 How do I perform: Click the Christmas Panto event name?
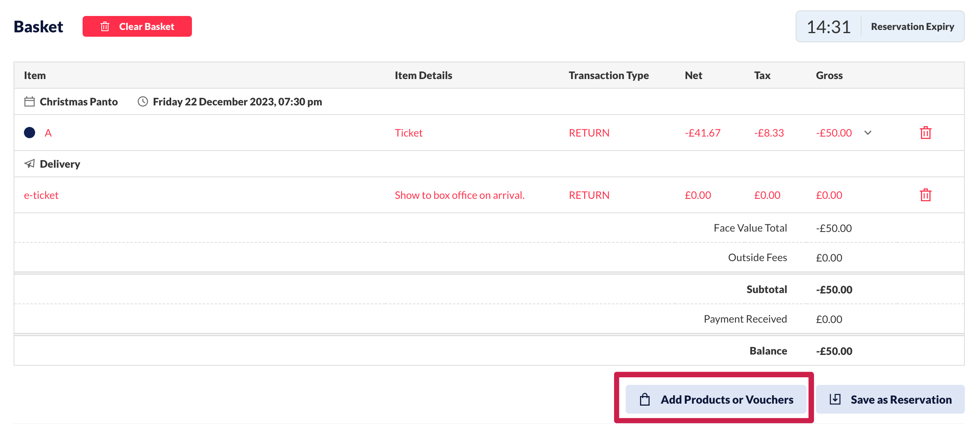(79, 102)
